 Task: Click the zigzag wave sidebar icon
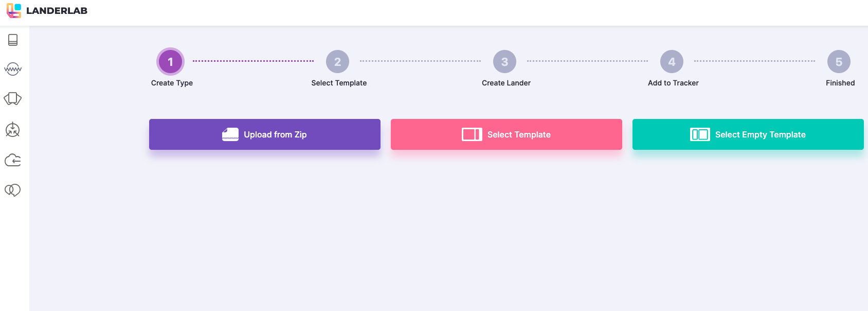tap(13, 69)
